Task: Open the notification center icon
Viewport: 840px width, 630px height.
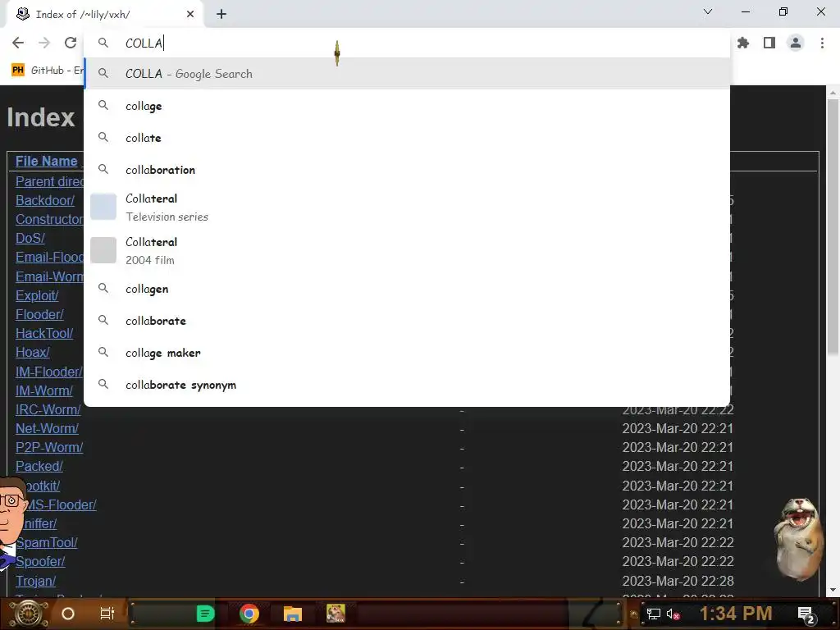Action: [x=806, y=614]
